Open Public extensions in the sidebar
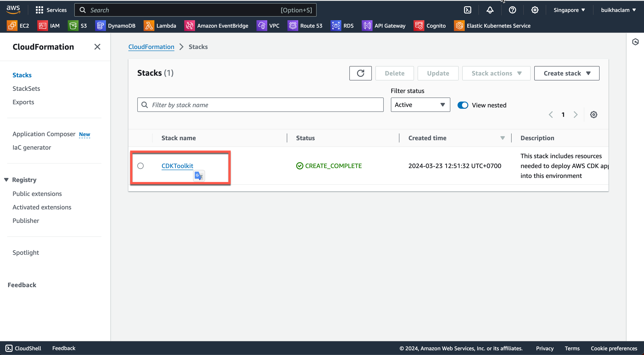The image size is (644, 355). [37, 194]
